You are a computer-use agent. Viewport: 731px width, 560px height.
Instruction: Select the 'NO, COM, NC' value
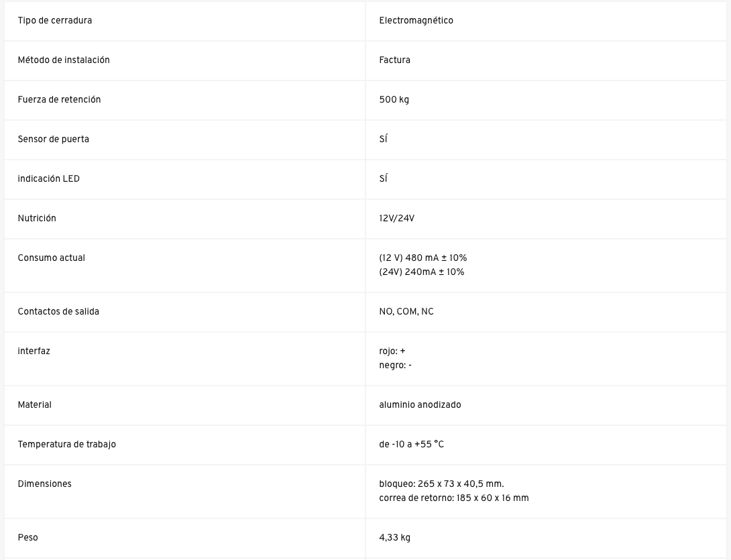pos(406,312)
